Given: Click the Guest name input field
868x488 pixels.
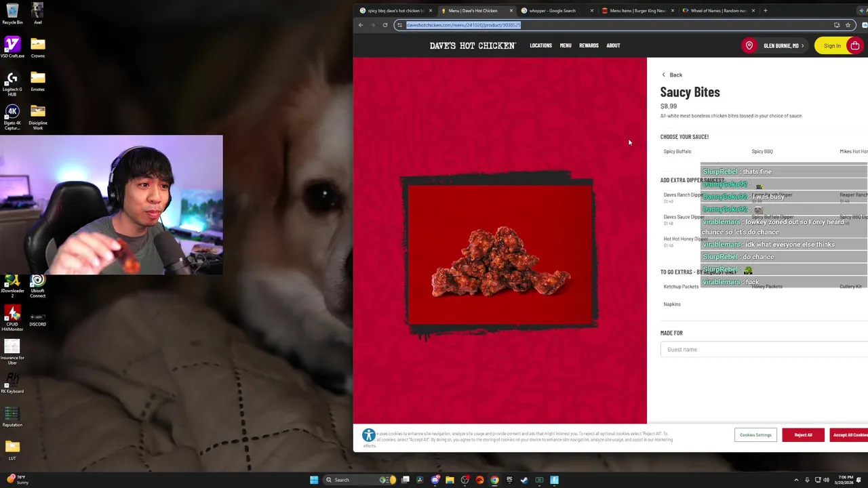Looking at the screenshot, I should click(x=764, y=349).
